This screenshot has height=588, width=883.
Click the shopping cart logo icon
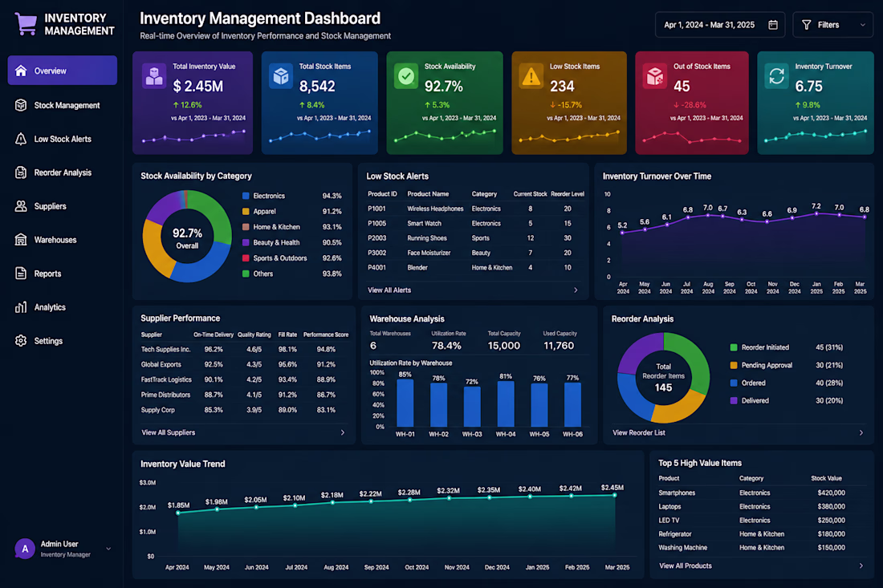coord(26,23)
